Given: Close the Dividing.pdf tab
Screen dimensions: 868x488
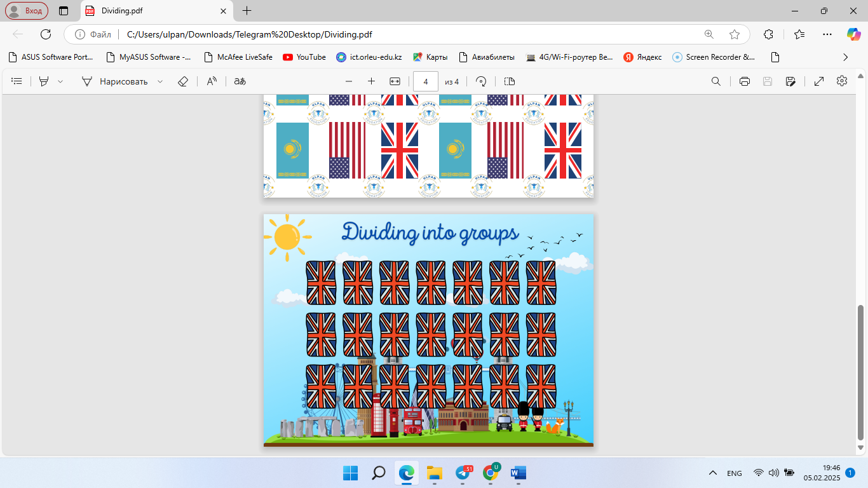Looking at the screenshot, I should [x=223, y=11].
